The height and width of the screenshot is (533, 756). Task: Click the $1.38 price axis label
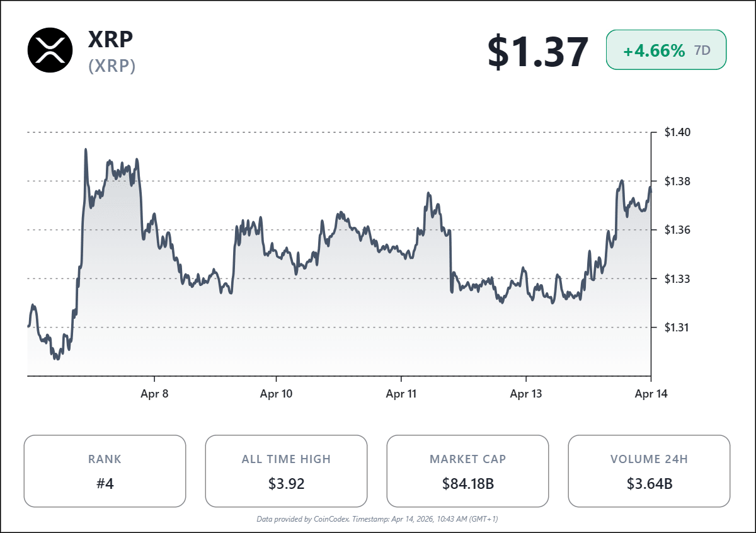[x=677, y=181]
